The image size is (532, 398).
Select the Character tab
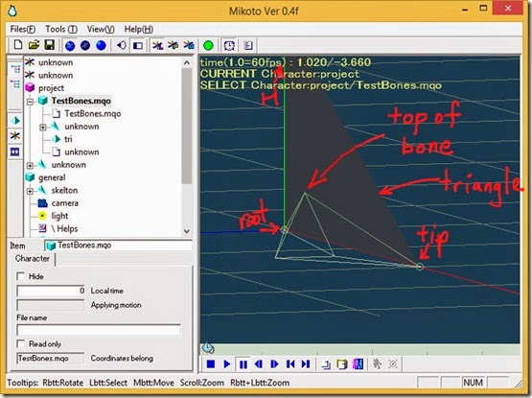pos(33,259)
